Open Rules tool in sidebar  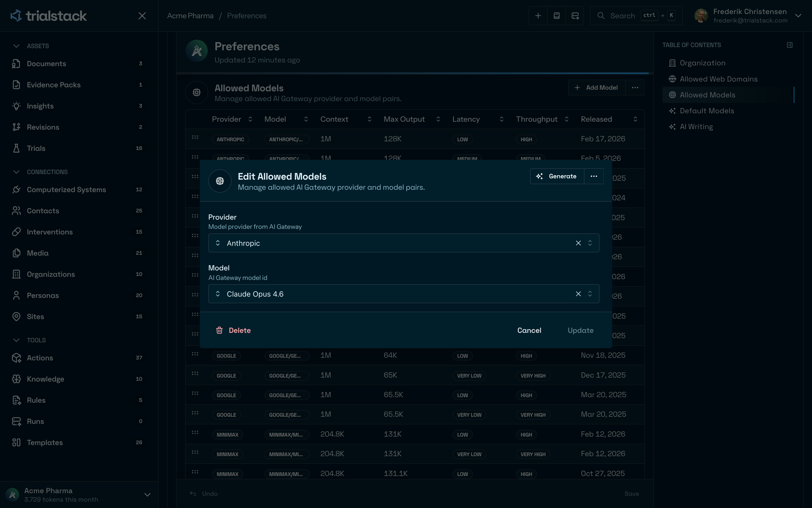point(77,400)
